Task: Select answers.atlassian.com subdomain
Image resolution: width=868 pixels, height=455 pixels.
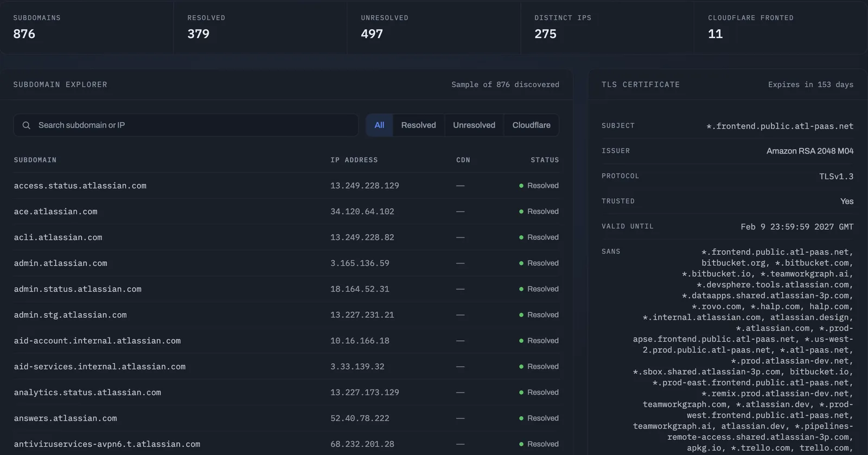Action: (66, 418)
